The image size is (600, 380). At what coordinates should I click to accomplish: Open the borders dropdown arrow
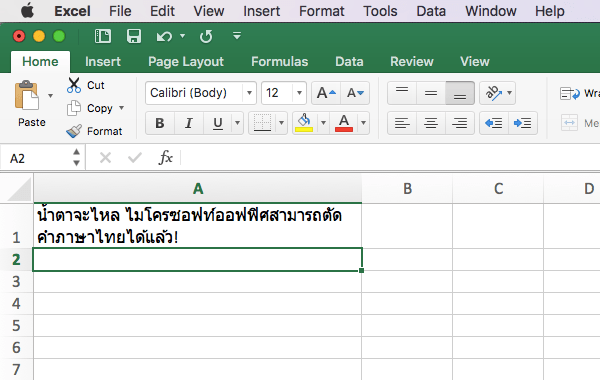(x=282, y=123)
